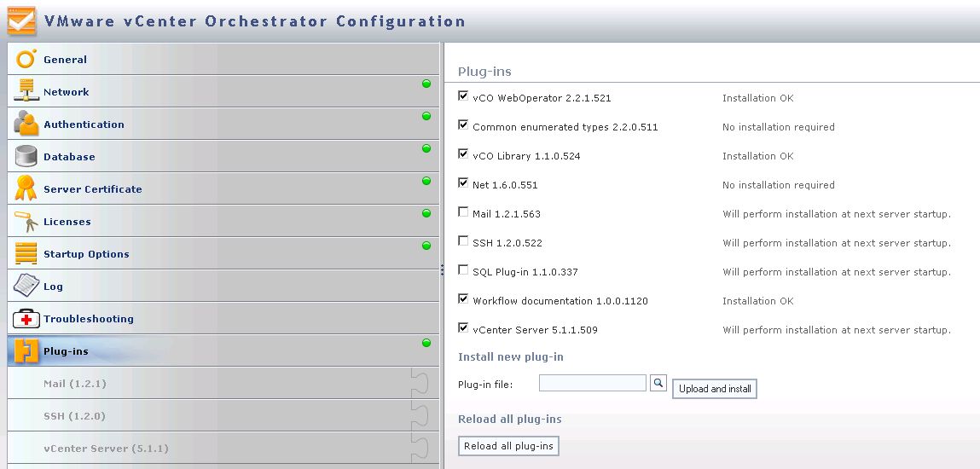Click the Authentication user icon
This screenshot has width=980, height=469.
point(26,124)
